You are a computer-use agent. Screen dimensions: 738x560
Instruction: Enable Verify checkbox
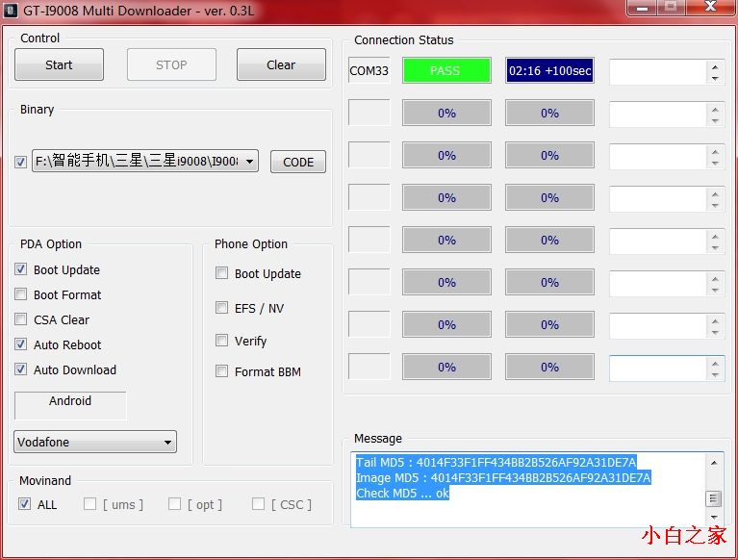221,340
